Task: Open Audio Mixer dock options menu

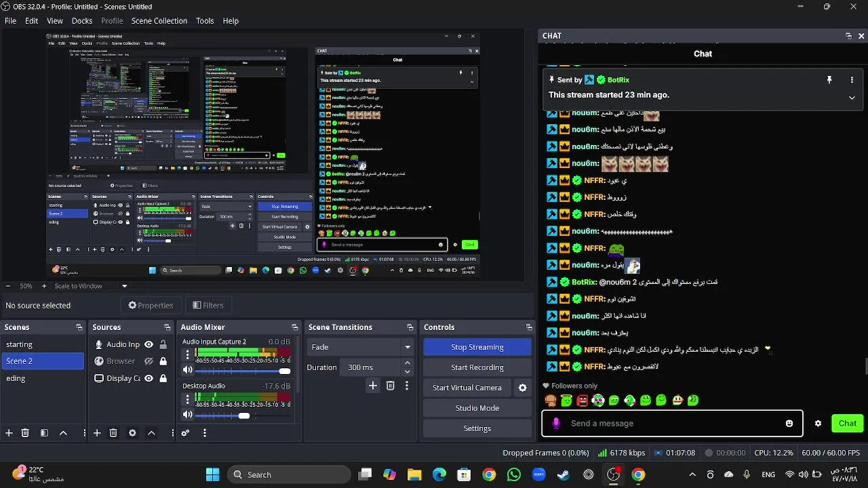Action: pyautogui.click(x=204, y=432)
